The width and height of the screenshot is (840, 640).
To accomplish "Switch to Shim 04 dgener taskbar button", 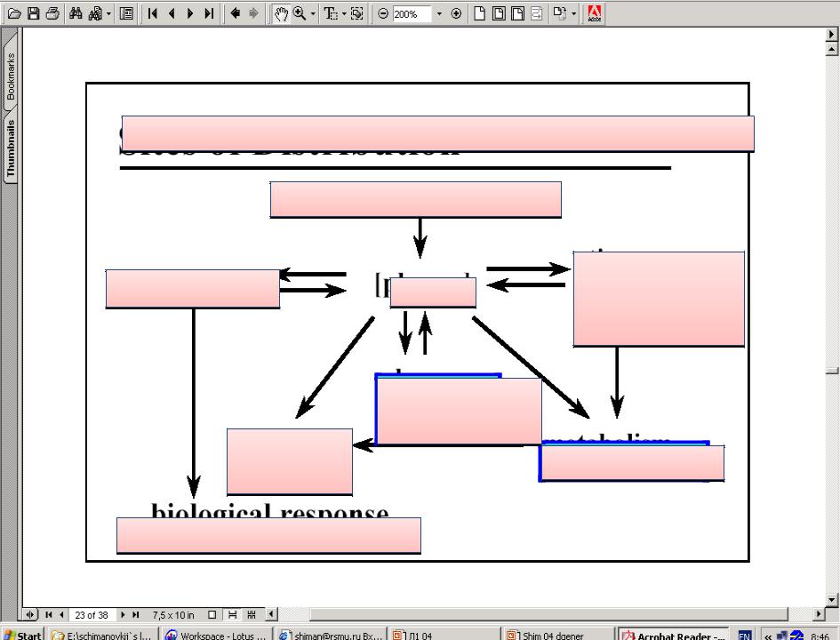I will 557,636.
